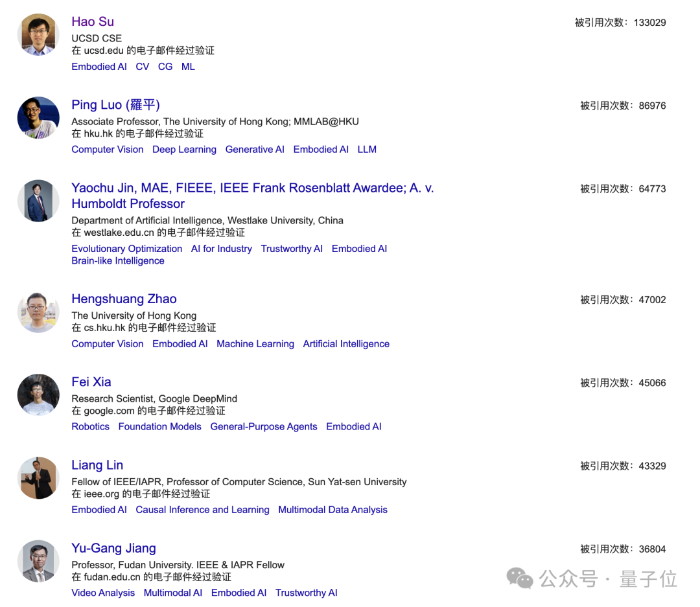Click Embodied AI tag under Hao Su
The image size is (700, 607).
coord(99,67)
